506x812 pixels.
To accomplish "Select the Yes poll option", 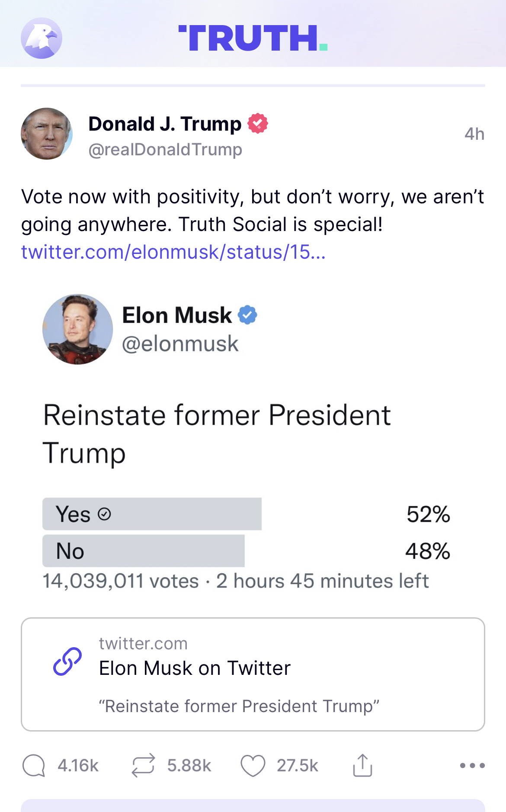I will [152, 514].
